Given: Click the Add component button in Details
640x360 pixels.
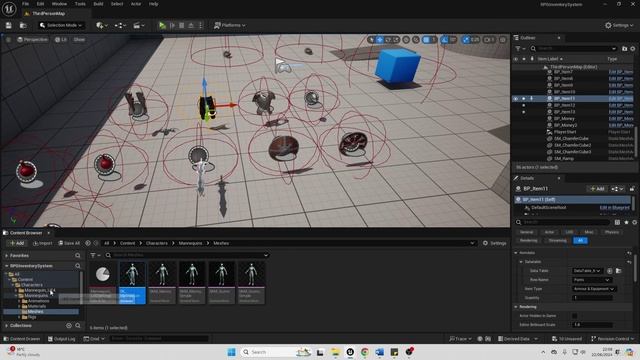Looking at the screenshot, I should (x=597, y=189).
